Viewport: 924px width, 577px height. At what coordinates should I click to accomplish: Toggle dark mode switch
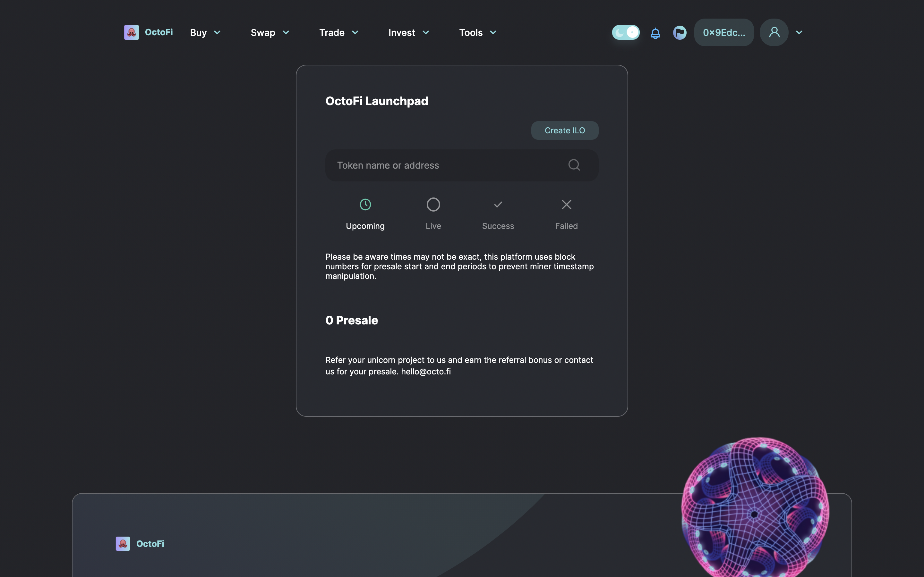pos(625,32)
